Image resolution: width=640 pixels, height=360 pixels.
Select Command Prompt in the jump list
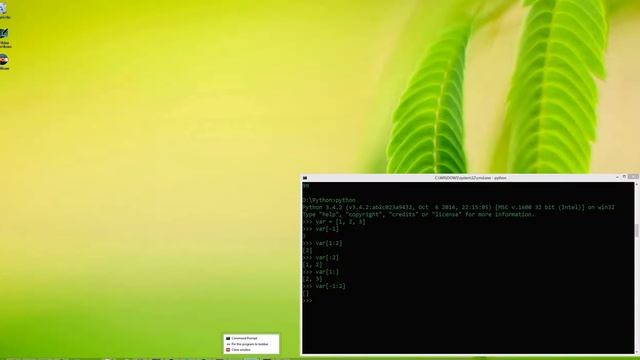point(251,338)
